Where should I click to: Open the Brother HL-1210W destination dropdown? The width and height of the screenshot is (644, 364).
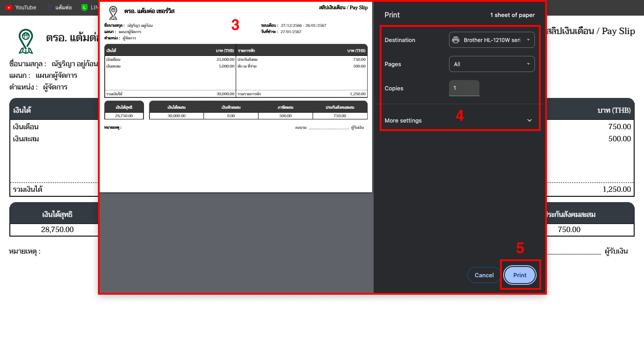[x=491, y=40]
